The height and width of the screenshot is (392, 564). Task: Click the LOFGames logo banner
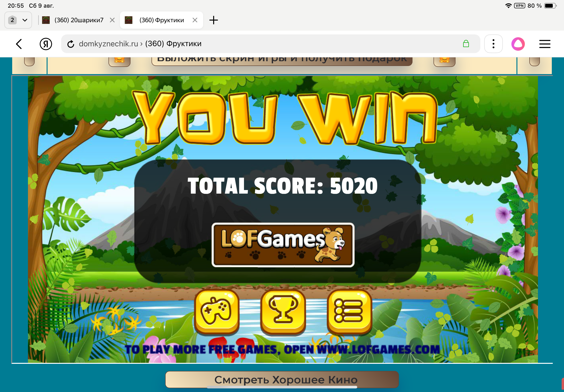[x=283, y=245]
